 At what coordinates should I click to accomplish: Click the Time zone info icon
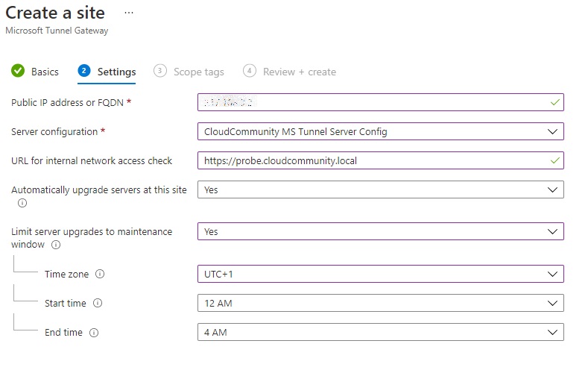tap(100, 274)
